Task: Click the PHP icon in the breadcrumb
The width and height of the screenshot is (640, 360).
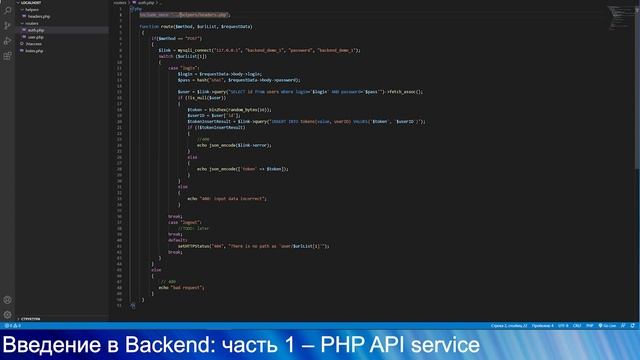Action: click(x=134, y=2)
